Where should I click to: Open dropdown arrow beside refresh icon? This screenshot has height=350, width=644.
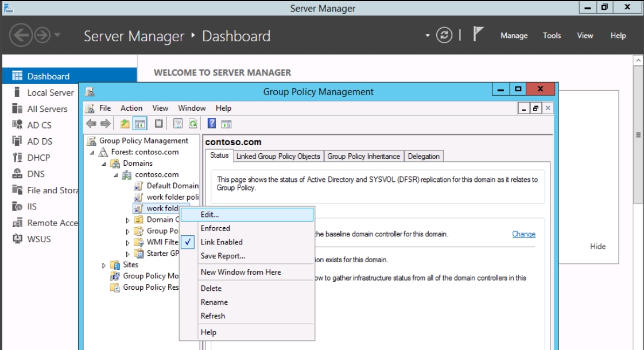click(428, 36)
